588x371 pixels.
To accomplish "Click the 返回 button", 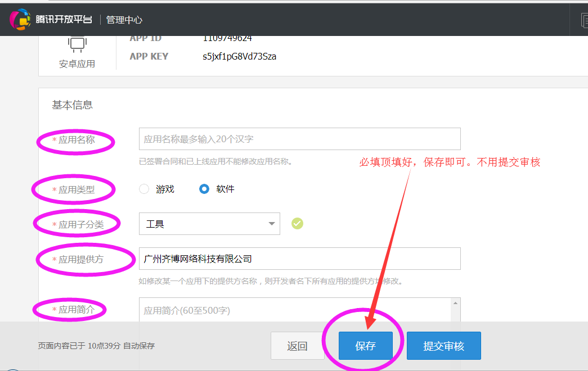I will click(x=297, y=346).
